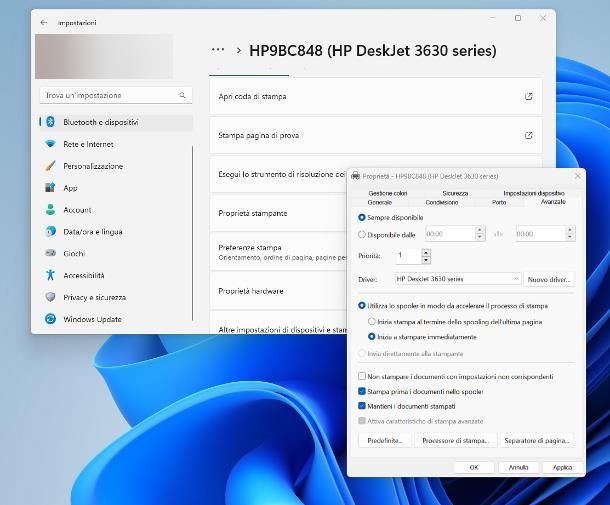The height and width of the screenshot is (505, 610).
Task: Switch to Condivisione tab
Action: click(x=442, y=202)
